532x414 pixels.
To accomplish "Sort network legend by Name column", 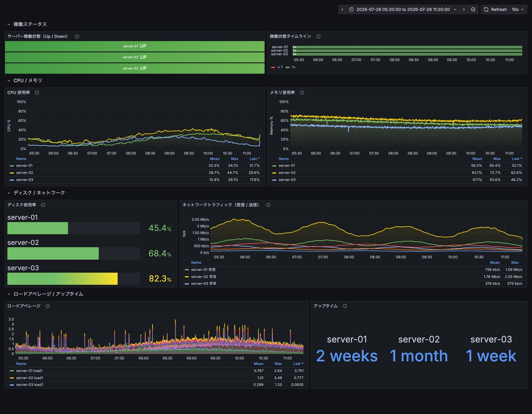I will pyautogui.click(x=196, y=263).
